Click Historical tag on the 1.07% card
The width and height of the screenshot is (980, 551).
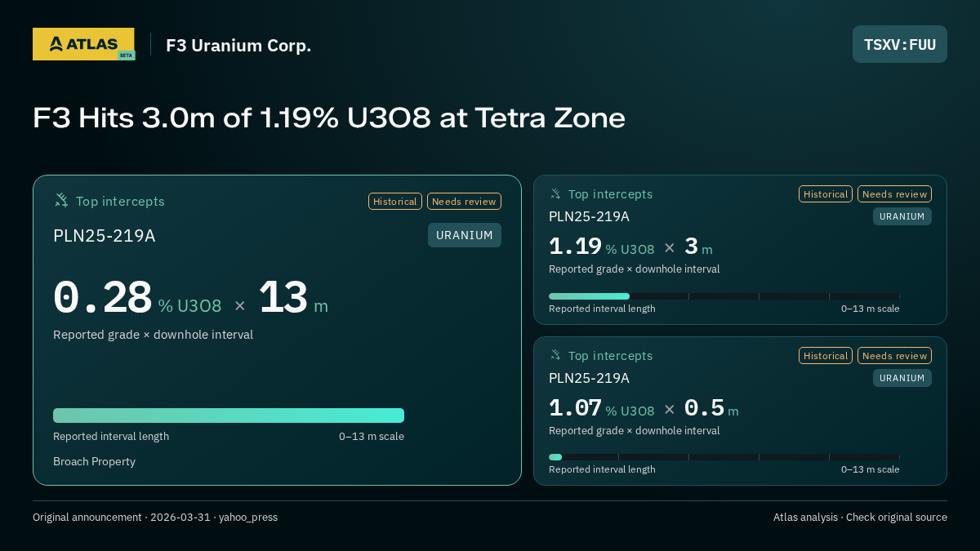click(x=826, y=356)
